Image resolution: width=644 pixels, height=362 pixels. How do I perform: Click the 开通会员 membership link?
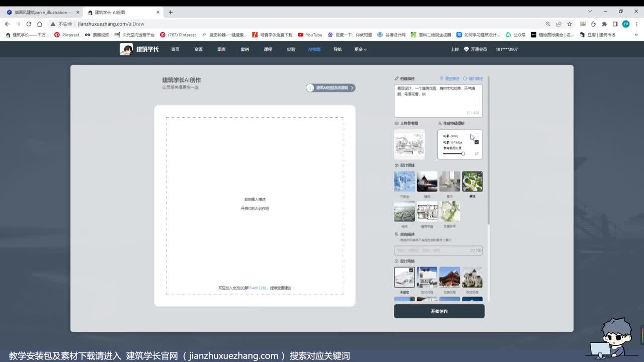[475, 49]
